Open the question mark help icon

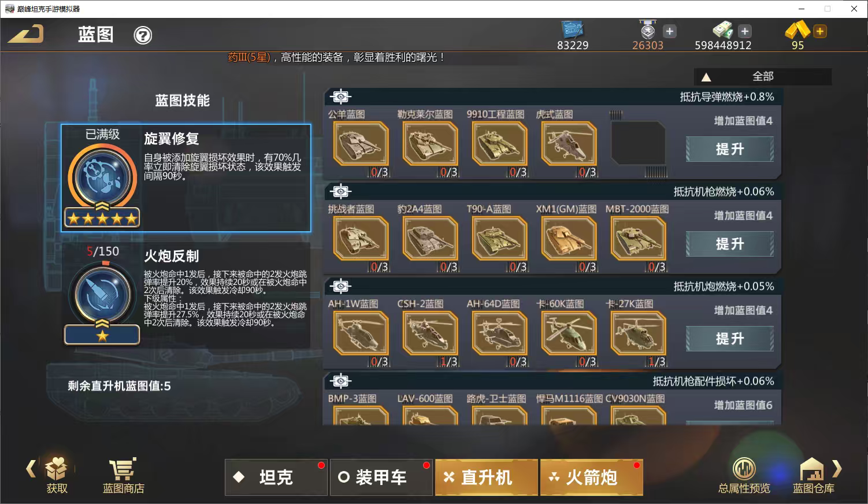coord(143,35)
